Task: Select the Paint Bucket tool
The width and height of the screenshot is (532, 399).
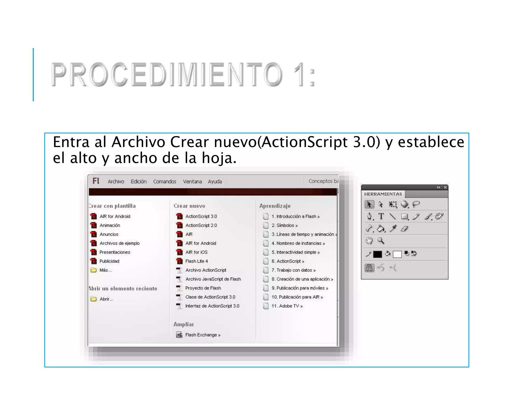Action: [x=381, y=229]
